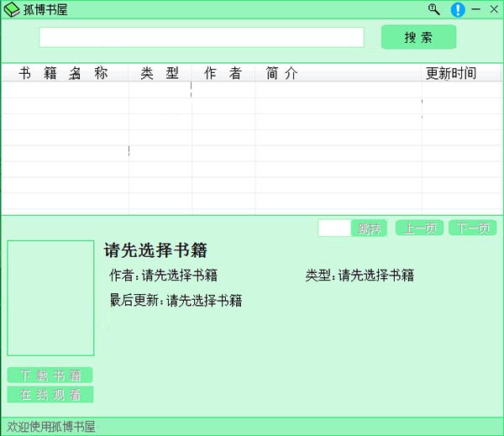
Task: Click status bar text 欢迎使用孤博书屋
Action: pos(51,427)
